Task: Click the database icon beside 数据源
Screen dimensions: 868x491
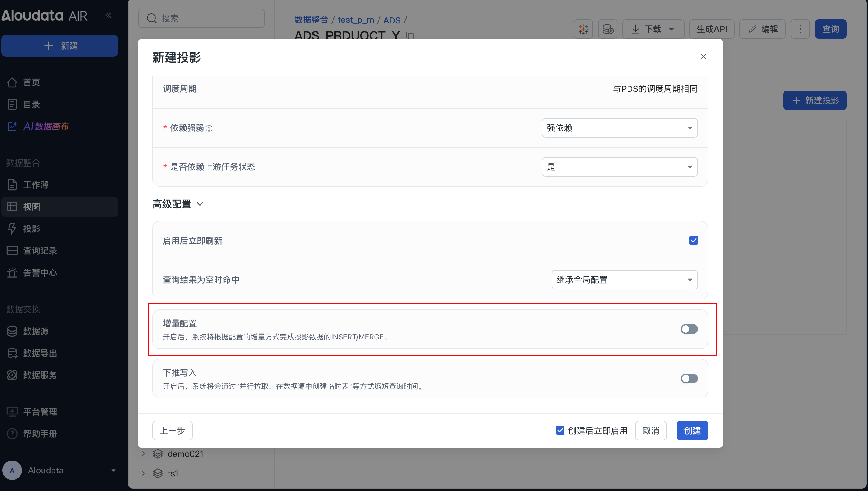Action: [x=12, y=331]
